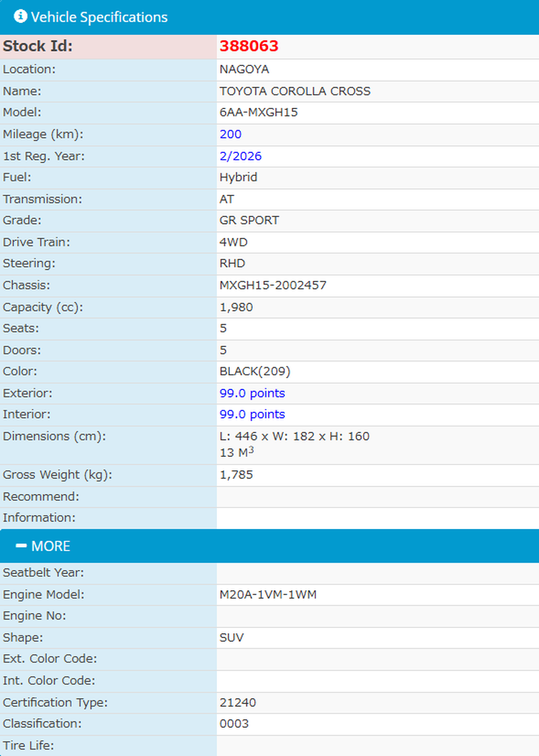Screen dimensions: 539x756
Task: Click the minus icon next to MORE
Action: [21, 545]
